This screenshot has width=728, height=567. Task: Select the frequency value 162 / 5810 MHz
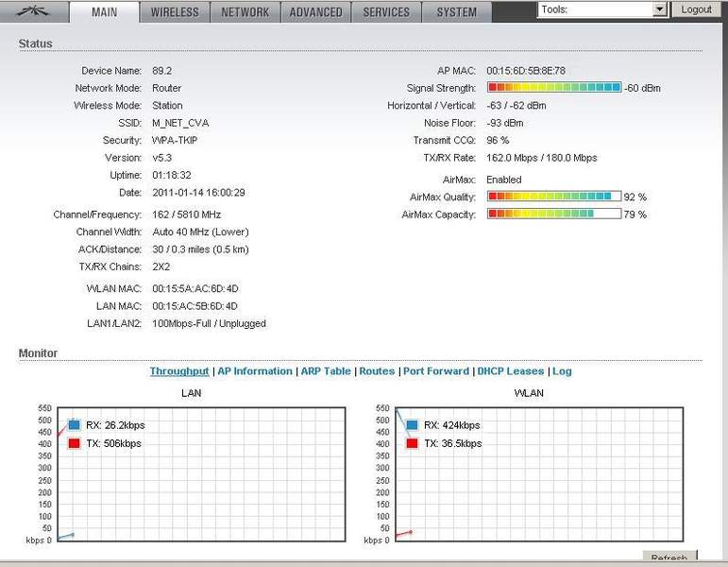pos(187,215)
